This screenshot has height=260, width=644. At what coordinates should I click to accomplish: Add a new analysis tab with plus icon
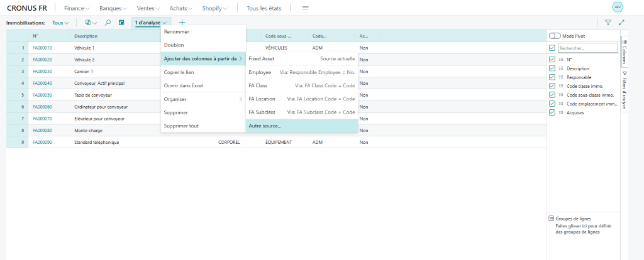click(x=182, y=23)
